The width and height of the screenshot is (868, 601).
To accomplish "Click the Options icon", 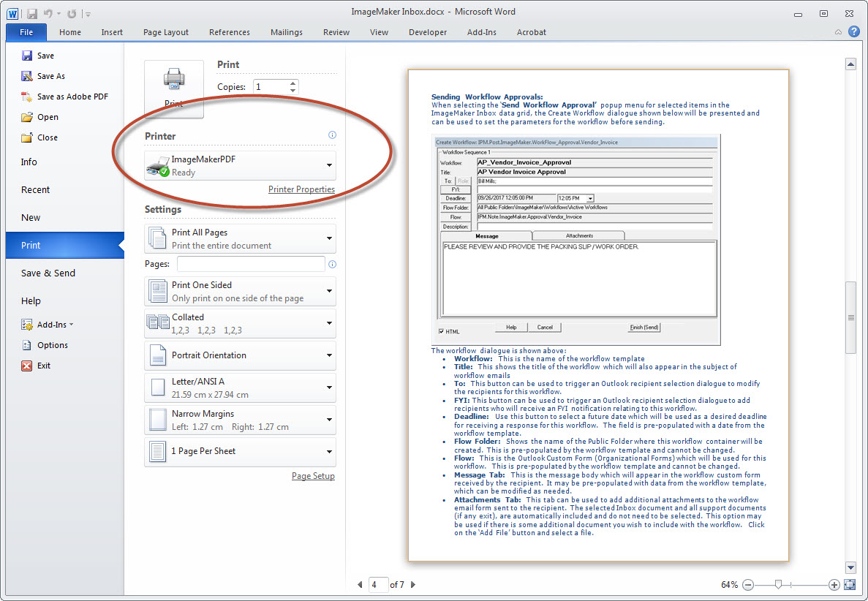I will point(26,345).
